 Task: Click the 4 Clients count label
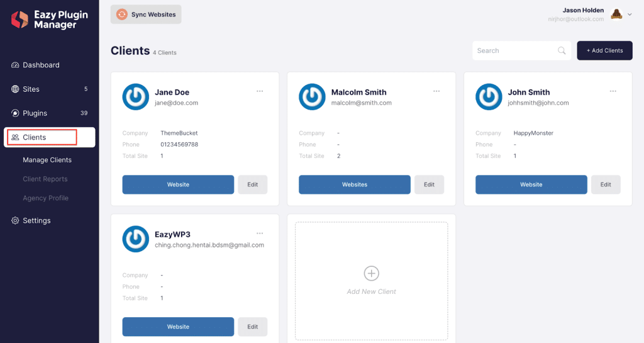tap(165, 53)
